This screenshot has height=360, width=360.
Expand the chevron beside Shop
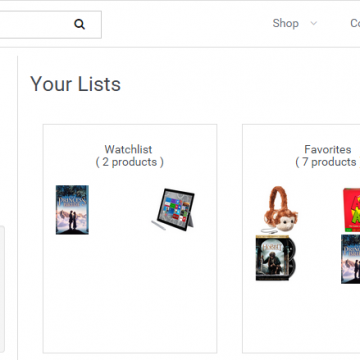(313, 24)
